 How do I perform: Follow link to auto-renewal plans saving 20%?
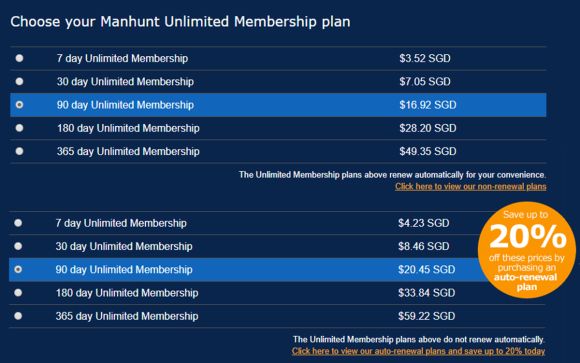[418, 351]
